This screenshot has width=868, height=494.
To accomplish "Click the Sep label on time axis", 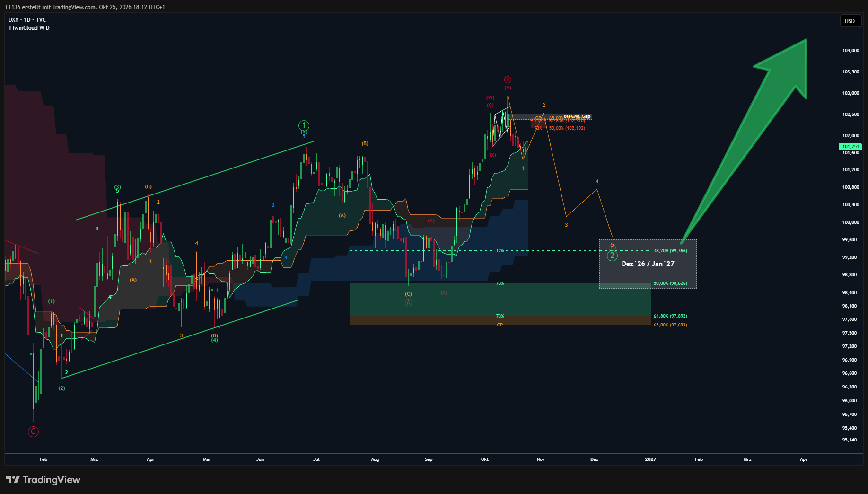I will tap(429, 459).
